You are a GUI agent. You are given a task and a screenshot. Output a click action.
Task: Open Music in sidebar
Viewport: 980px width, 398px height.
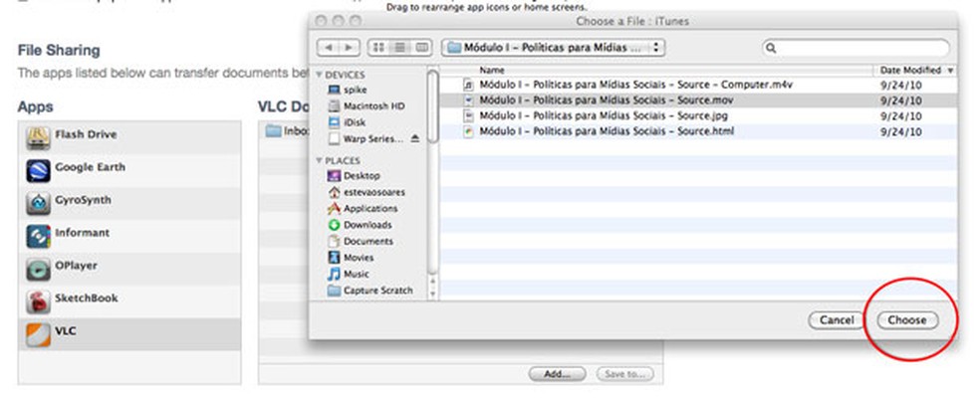tap(349, 274)
